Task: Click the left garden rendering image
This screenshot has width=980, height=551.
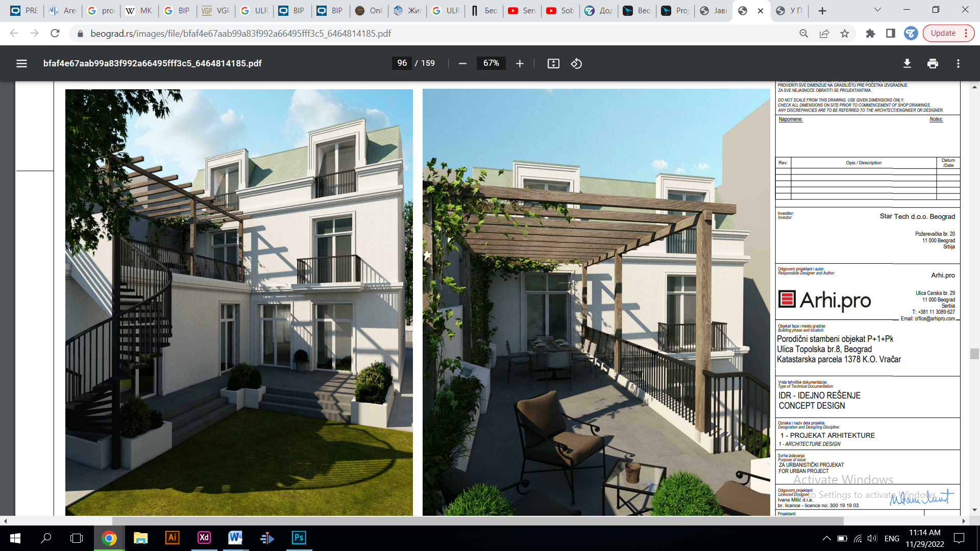Action: (239, 302)
